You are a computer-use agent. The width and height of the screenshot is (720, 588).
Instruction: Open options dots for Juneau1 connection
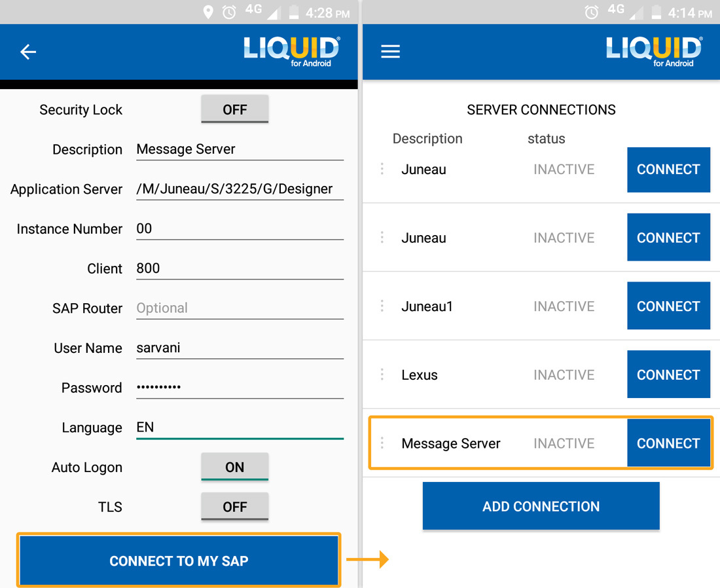(x=382, y=306)
